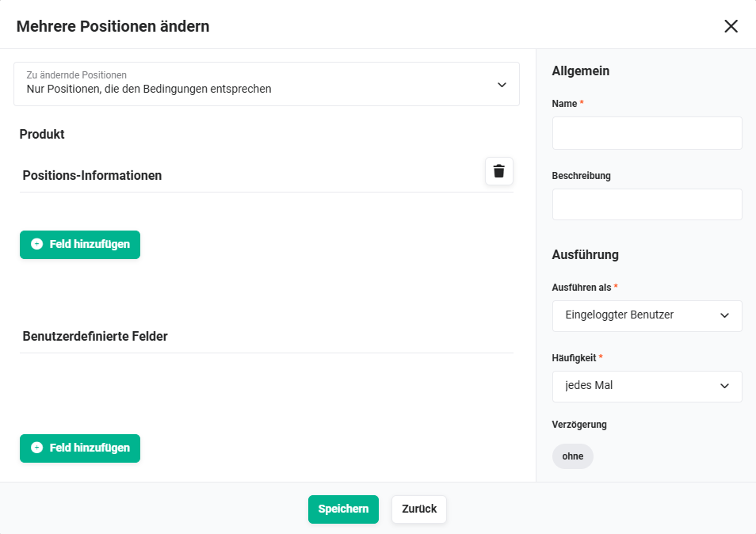Open the Häufigkeit dropdown showing jedes Mal
The width and height of the screenshot is (756, 534).
coord(647,387)
